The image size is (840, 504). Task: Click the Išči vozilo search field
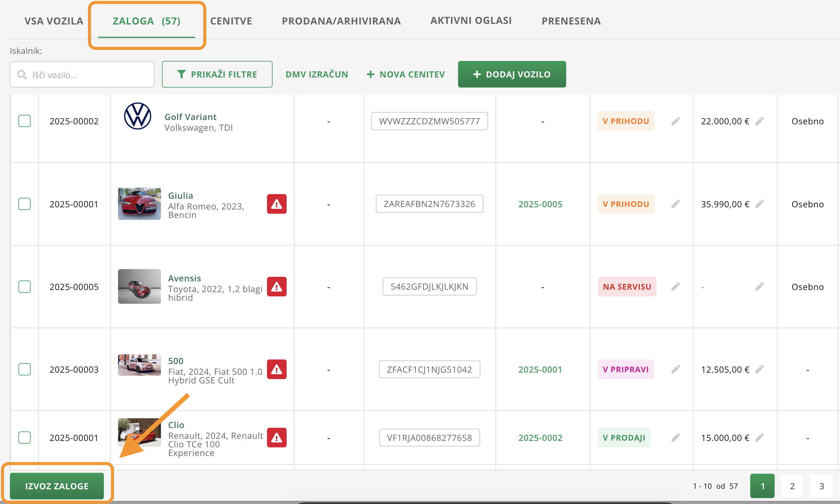pos(88,75)
